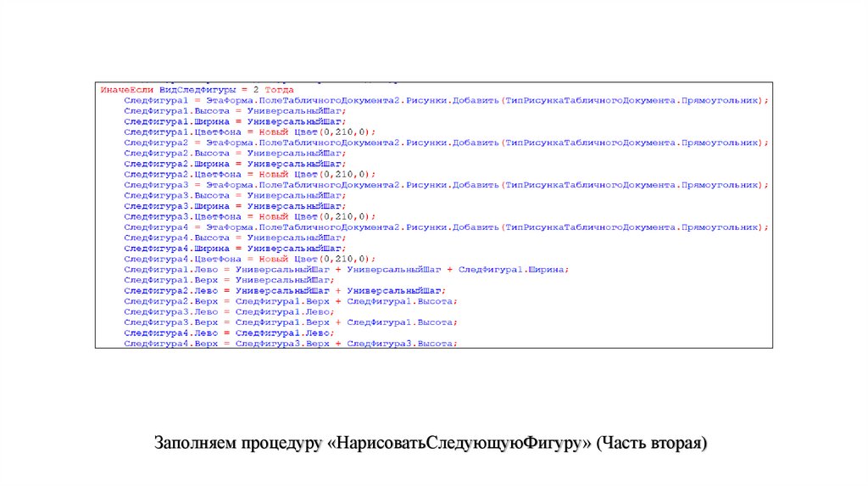Select the line "СледФигура2.Высота = УниверсальныйШаг;"
Image resolution: width=868 pixels, height=487 pixels.
[x=235, y=153]
